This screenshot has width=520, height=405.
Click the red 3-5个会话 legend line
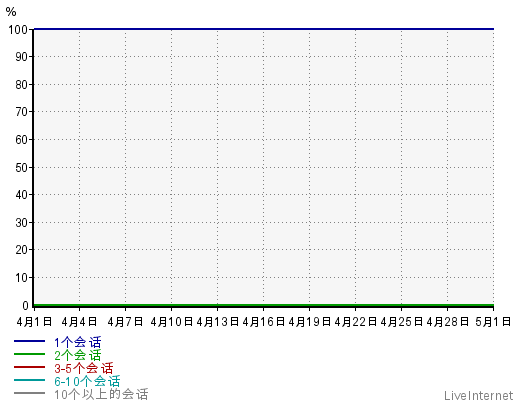pyautogui.click(x=29, y=367)
